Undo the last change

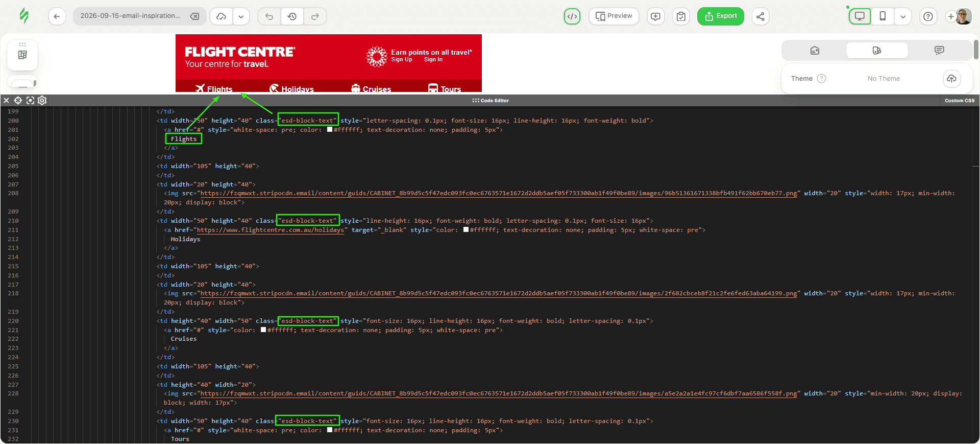[269, 16]
